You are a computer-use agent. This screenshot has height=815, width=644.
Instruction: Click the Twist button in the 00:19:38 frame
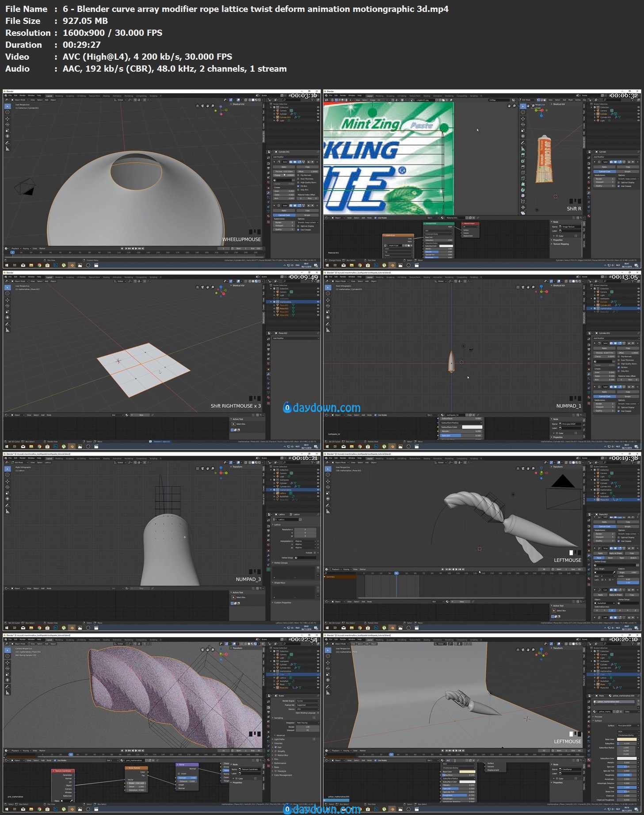coord(599,558)
